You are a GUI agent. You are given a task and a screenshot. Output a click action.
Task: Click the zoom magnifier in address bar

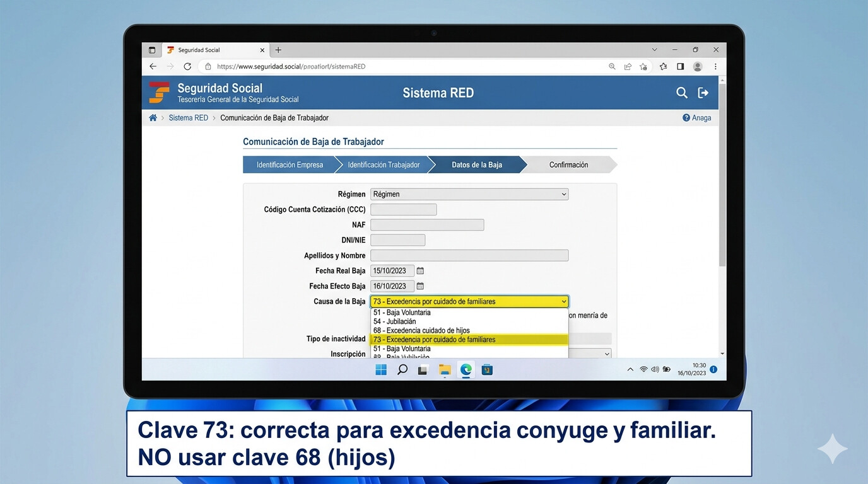[612, 66]
